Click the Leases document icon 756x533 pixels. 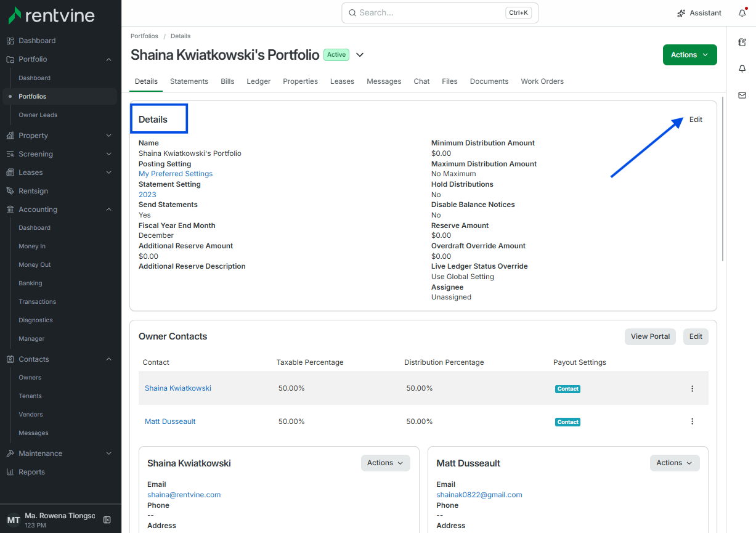click(10, 173)
